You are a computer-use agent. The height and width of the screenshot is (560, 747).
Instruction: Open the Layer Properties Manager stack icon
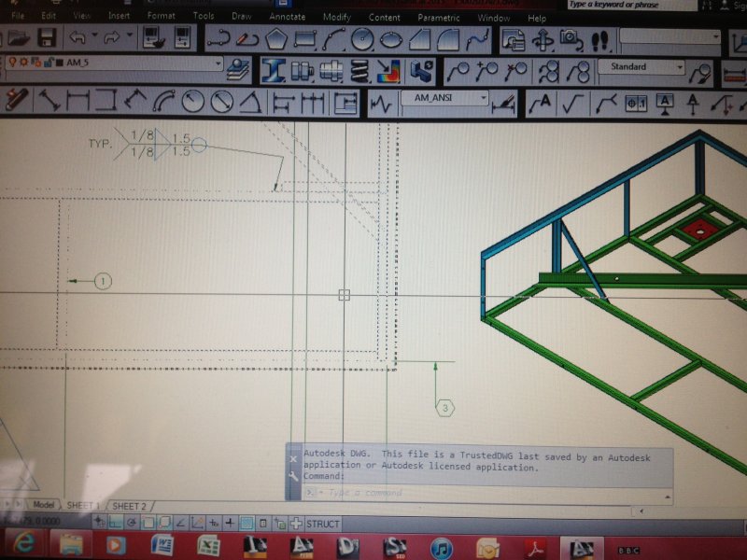click(238, 69)
